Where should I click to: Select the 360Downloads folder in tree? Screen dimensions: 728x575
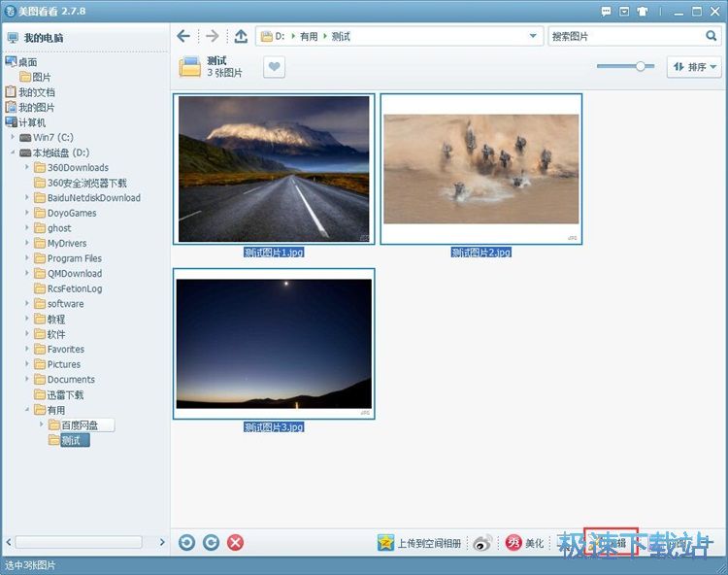click(77, 167)
